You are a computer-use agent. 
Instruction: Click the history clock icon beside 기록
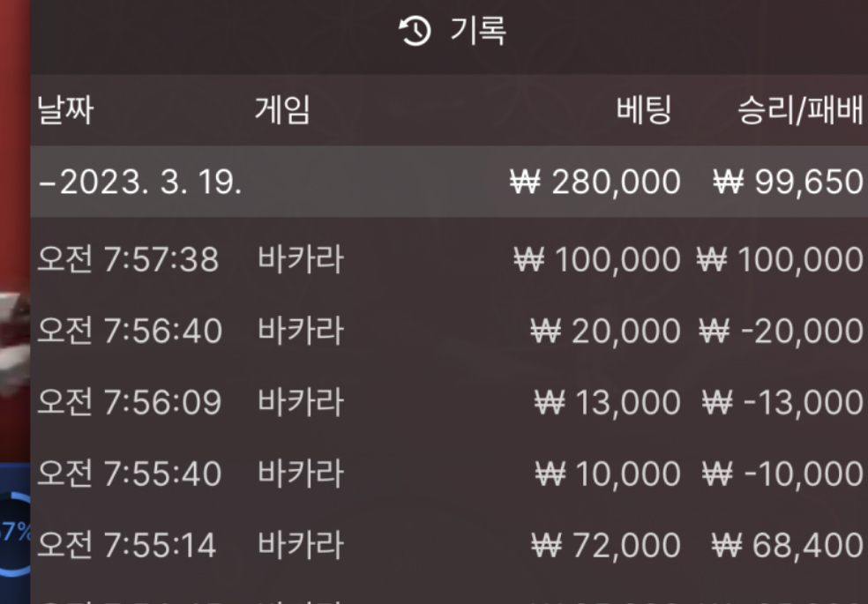click(415, 33)
